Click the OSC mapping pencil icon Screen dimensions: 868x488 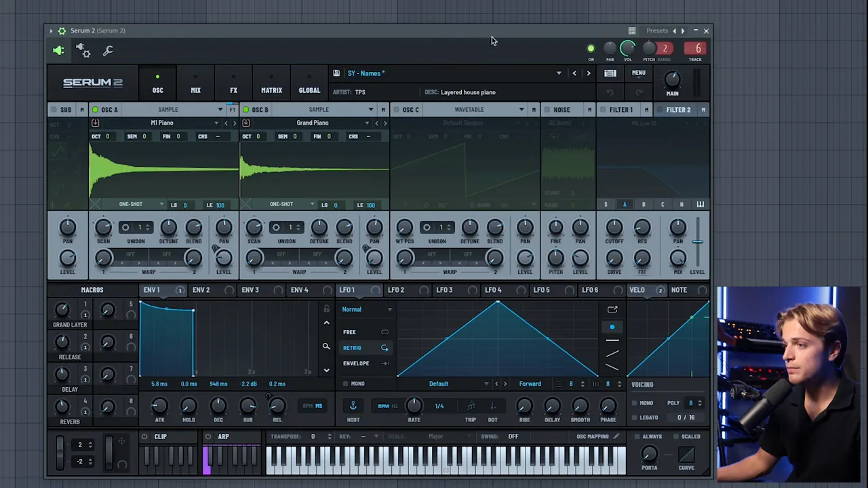tap(616, 436)
